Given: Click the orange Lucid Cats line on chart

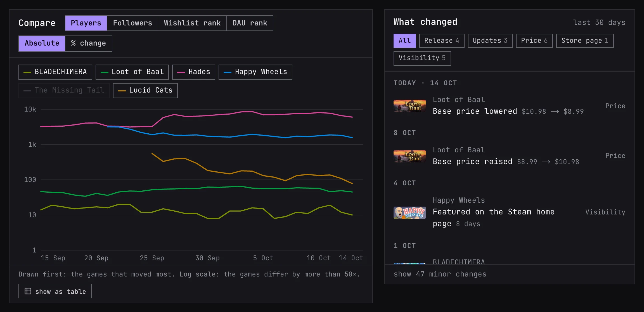Looking at the screenshot, I should [x=252, y=171].
